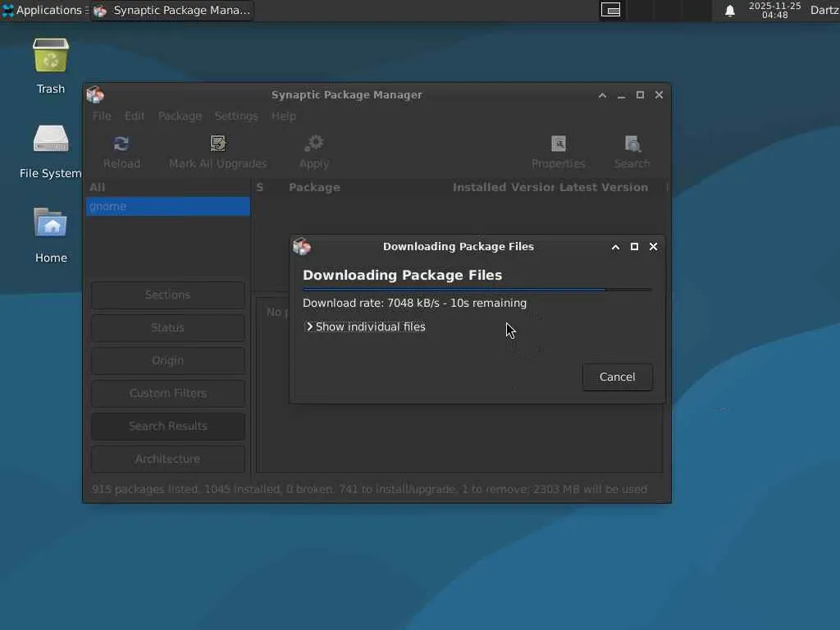The height and width of the screenshot is (630, 840).
Task: Close the Synaptic Package Manager window
Action: click(659, 95)
